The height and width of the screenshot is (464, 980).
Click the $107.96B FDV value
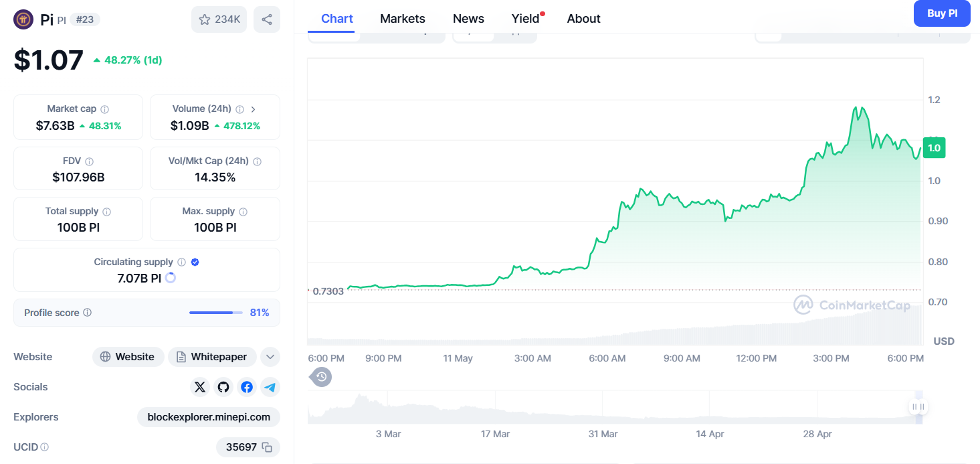78,177
